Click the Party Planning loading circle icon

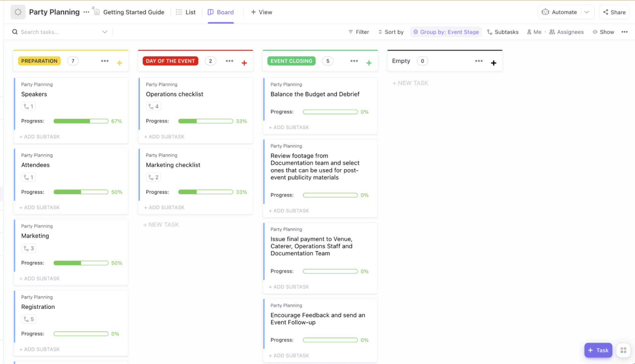[18, 12]
